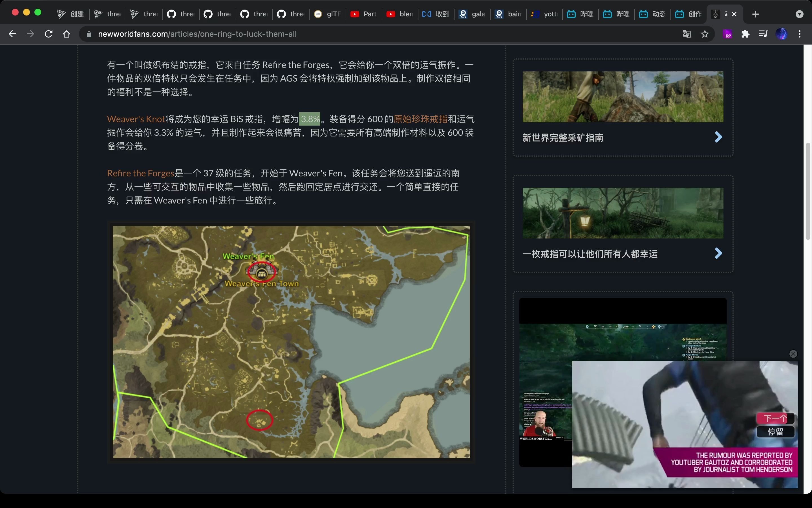Switch to the 收到 tab

(436, 14)
